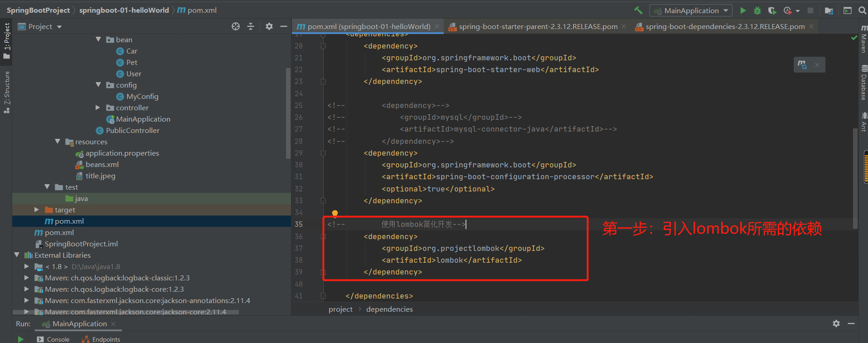The height and width of the screenshot is (343, 868).
Task: Load Maven changes floating icon
Action: tap(802, 64)
